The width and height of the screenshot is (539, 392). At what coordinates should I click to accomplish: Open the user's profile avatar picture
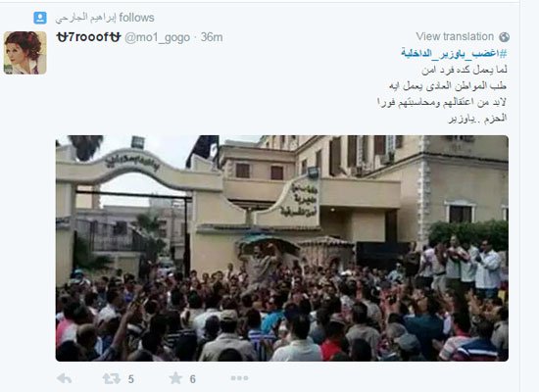[x=24, y=53]
